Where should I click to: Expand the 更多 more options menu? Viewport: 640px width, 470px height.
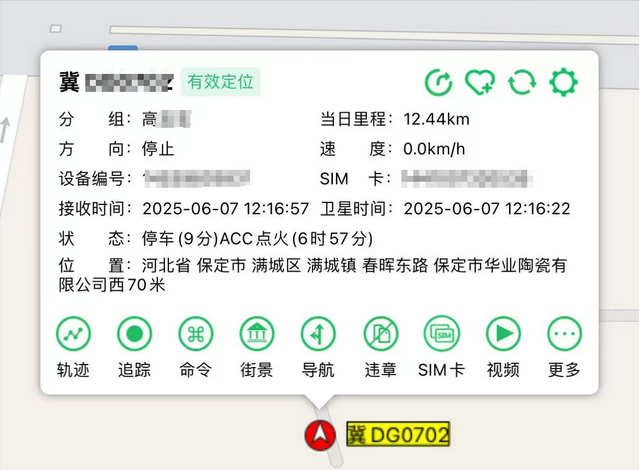[564, 333]
